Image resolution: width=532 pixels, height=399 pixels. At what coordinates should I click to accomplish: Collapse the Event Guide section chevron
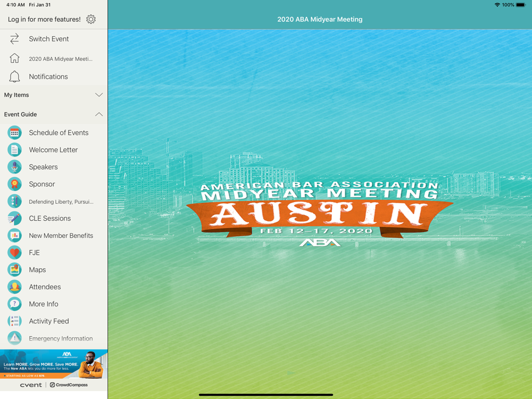(99, 114)
